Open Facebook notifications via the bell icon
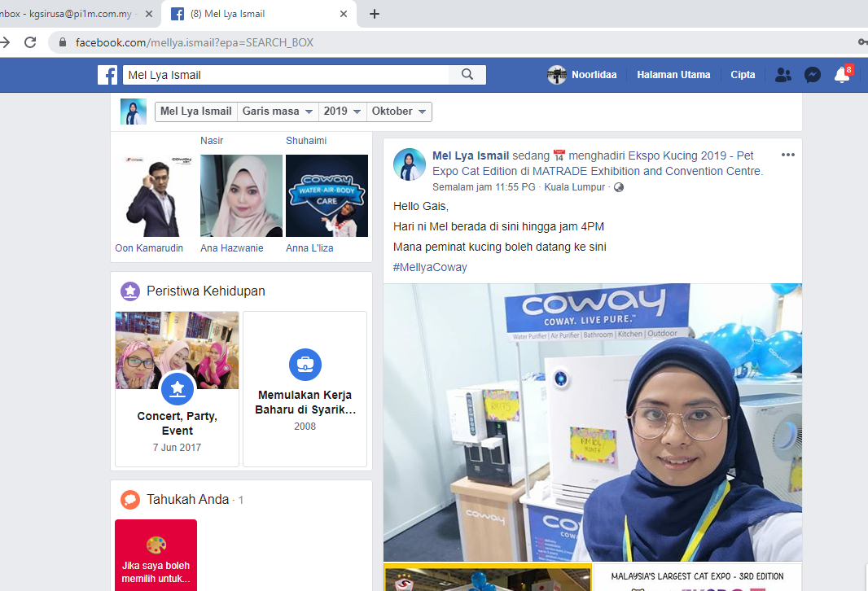The height and width of the screenshot is (591, 868). pos(841,74)
